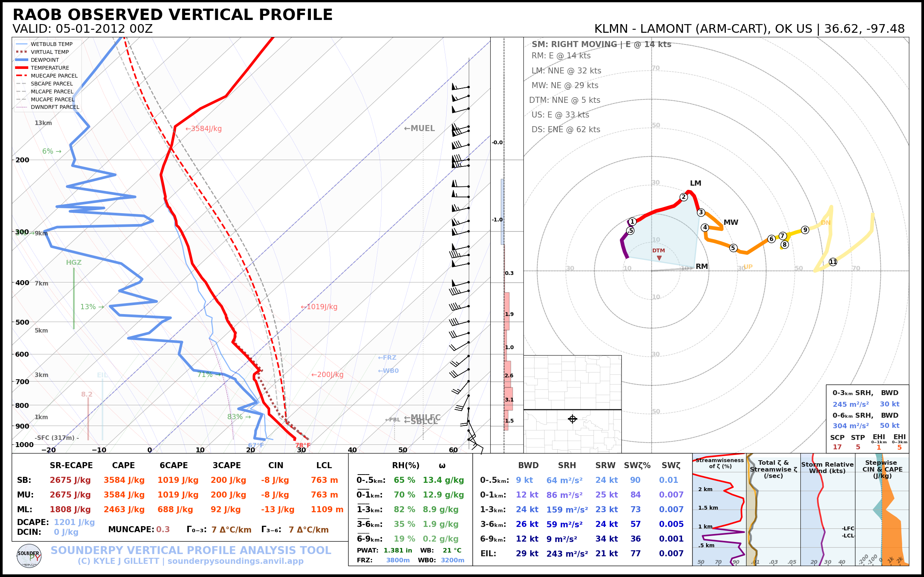Click hodograph height marker 11
Screen dimensions: 924x577
(833, 262)
